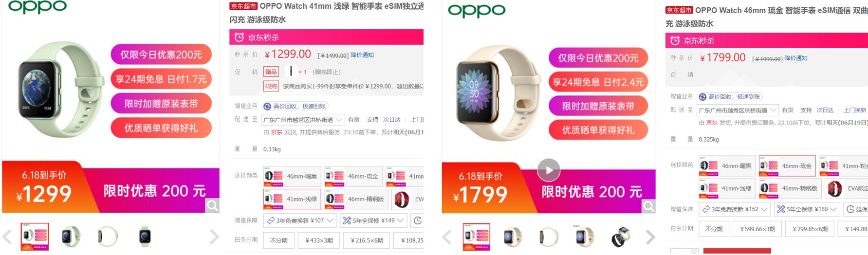Expand 5年全保修 ¥189 warranty dropdown

[807, 209]
